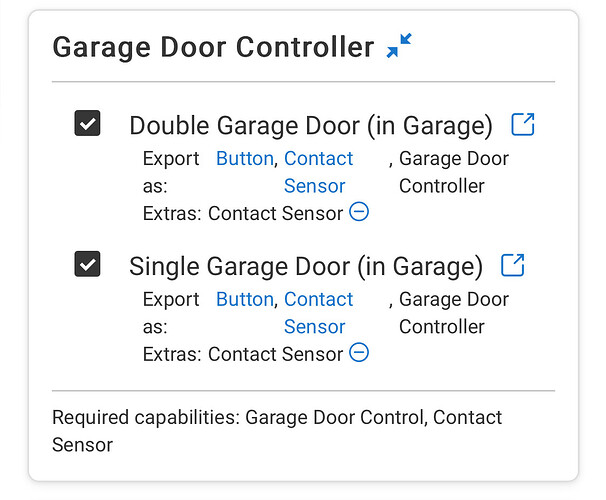Open Double Garage Door external link icon
This screenshot has height=500, width=606.
[523, 124]
